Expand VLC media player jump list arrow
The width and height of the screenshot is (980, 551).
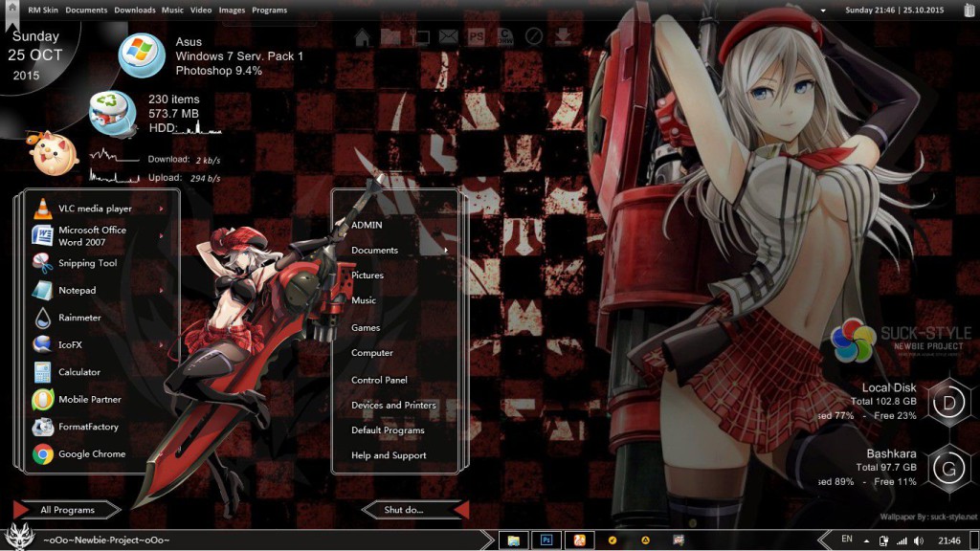161,209
